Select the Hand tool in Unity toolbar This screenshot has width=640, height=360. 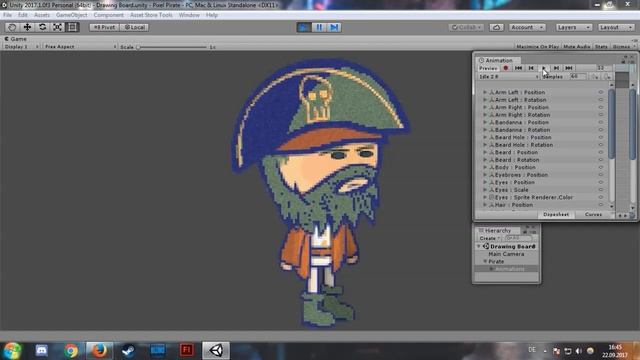tap(12, 27)
